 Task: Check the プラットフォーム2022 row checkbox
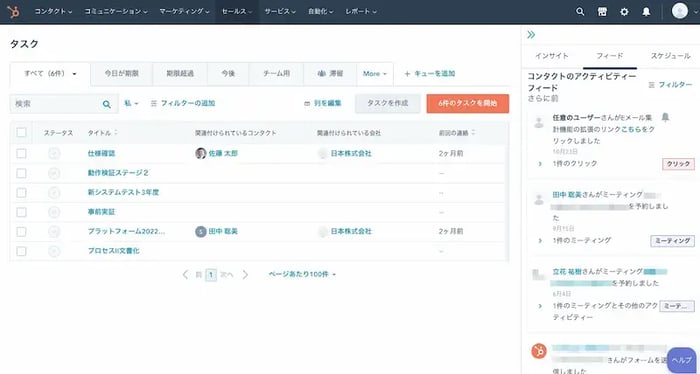pos(21,232)
